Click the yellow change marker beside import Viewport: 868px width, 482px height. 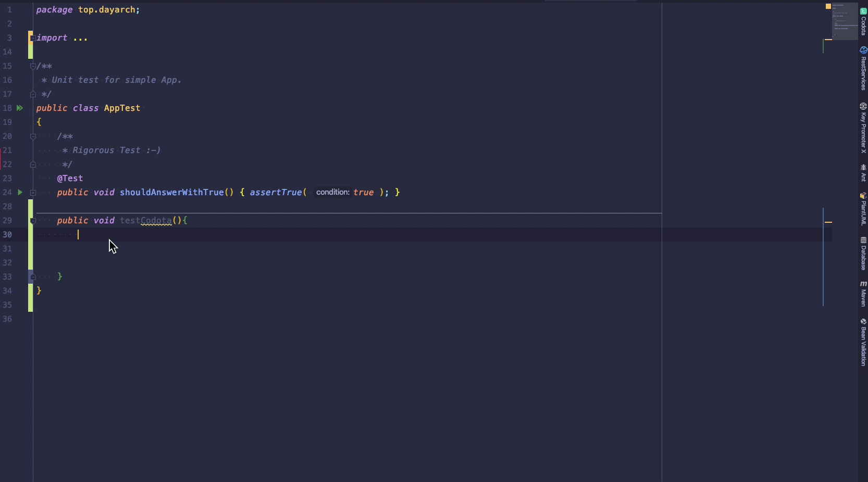click(30, 38)
